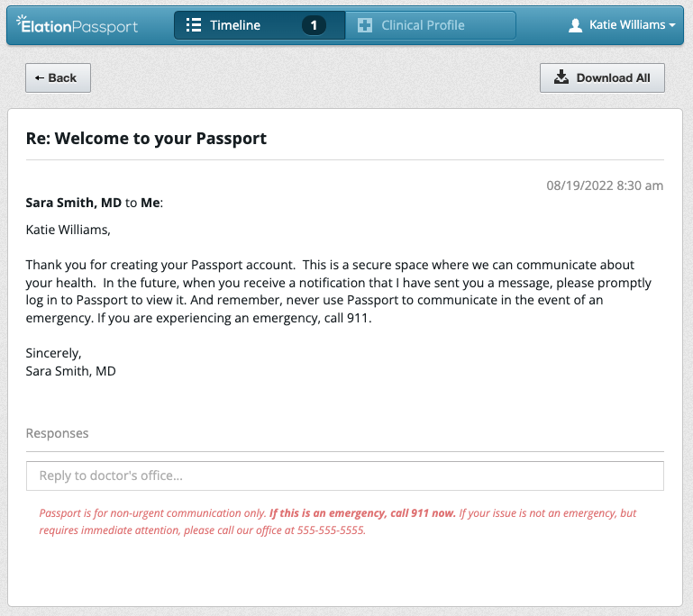
Task: Click the message title Re: Welcome to your Passport
Action: [146, 138]
